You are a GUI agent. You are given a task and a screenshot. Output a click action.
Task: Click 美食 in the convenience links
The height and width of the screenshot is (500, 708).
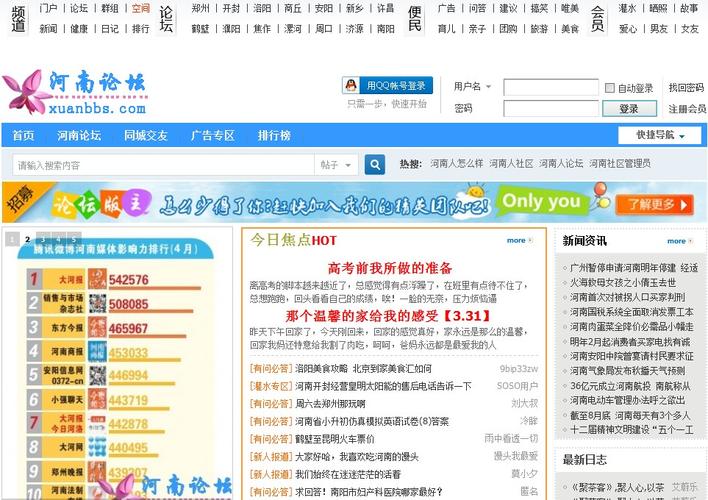tap(570, 28)
